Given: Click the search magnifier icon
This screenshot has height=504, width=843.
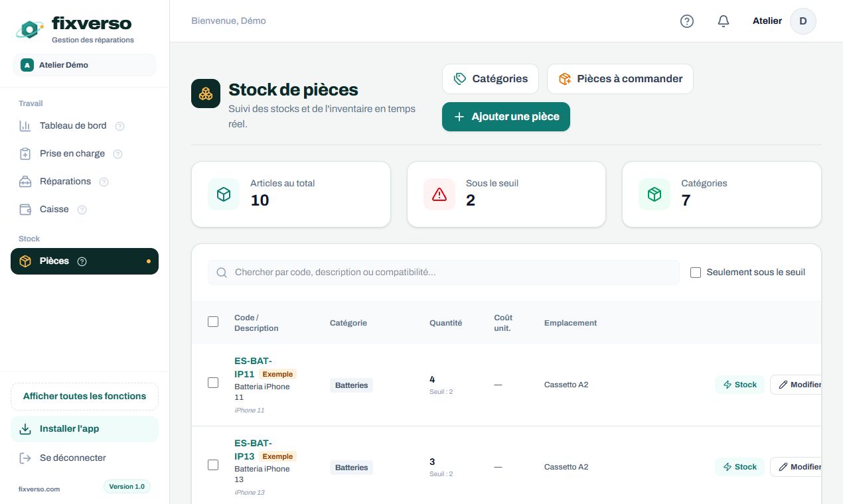Looking at the screenshot, I should [x=222, y=273].
